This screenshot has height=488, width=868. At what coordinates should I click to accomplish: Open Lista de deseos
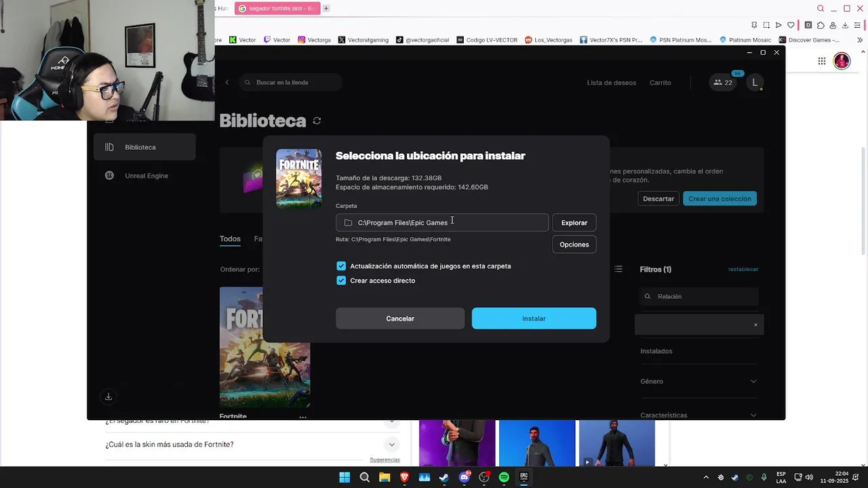click(612, 83)
